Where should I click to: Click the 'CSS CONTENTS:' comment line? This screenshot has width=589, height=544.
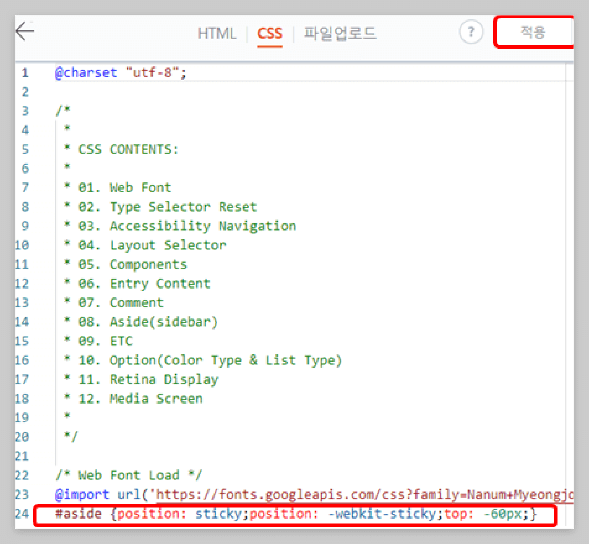(x=121, y=149)
